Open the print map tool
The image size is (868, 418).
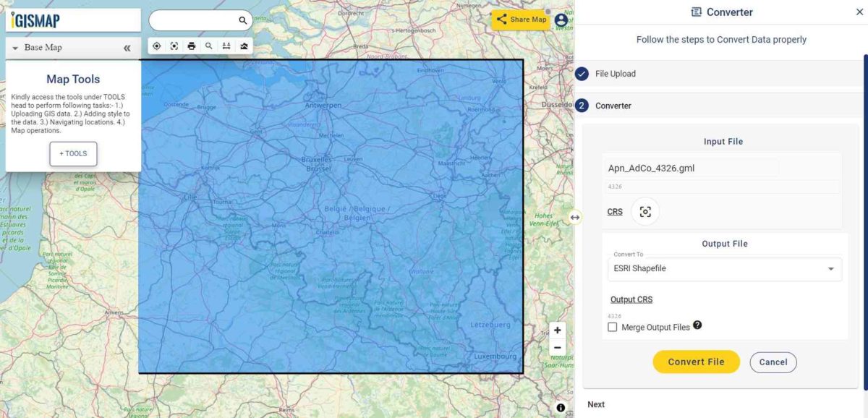[191, 46]
